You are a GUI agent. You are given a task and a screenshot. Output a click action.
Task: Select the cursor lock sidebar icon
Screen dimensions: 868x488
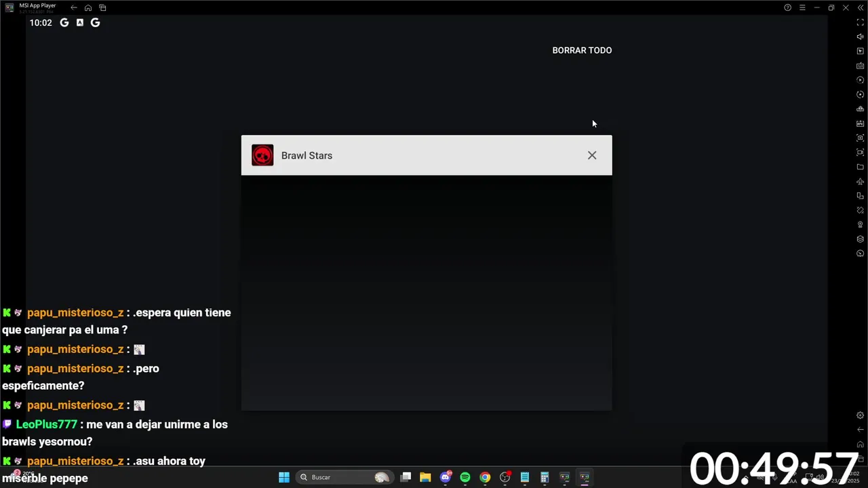[x=861, y=52]
